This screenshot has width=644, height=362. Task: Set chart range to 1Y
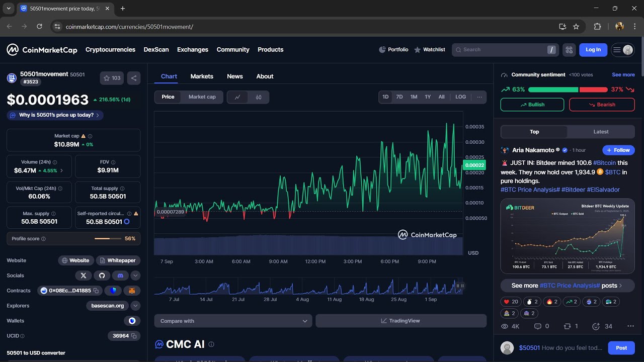[428, 97]
